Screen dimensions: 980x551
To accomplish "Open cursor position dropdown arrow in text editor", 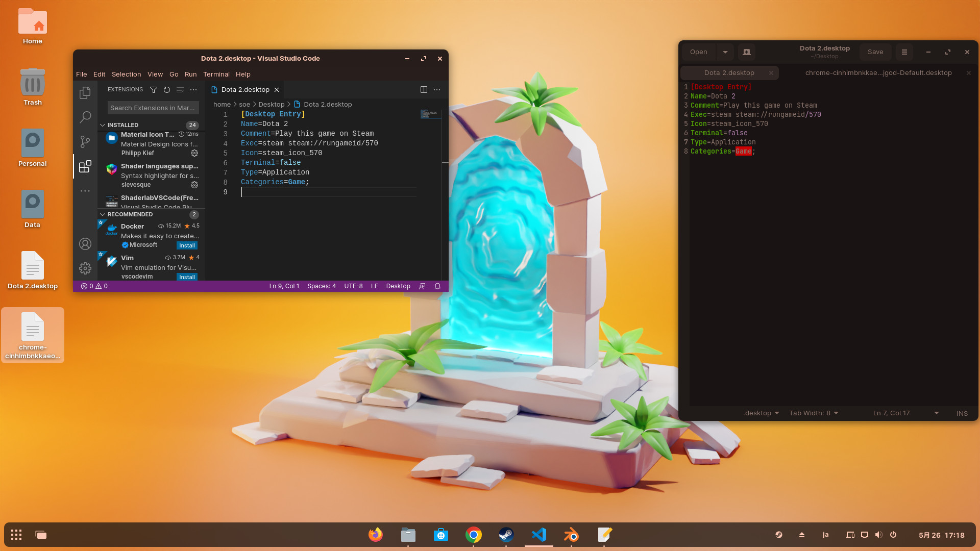I will pos(937,413).
